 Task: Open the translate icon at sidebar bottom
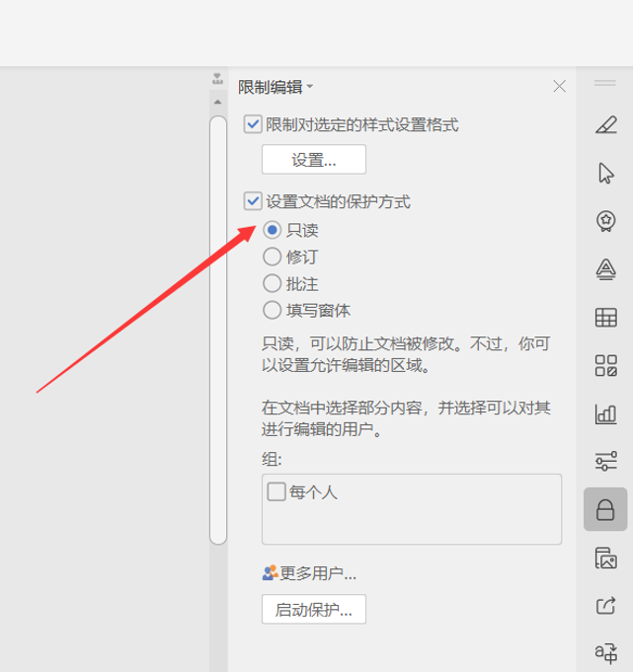(606, 652)
